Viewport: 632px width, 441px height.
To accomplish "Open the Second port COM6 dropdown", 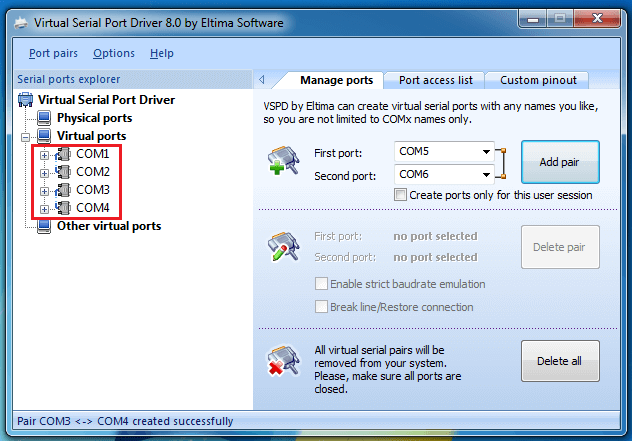I will click(x=486, y=175).
